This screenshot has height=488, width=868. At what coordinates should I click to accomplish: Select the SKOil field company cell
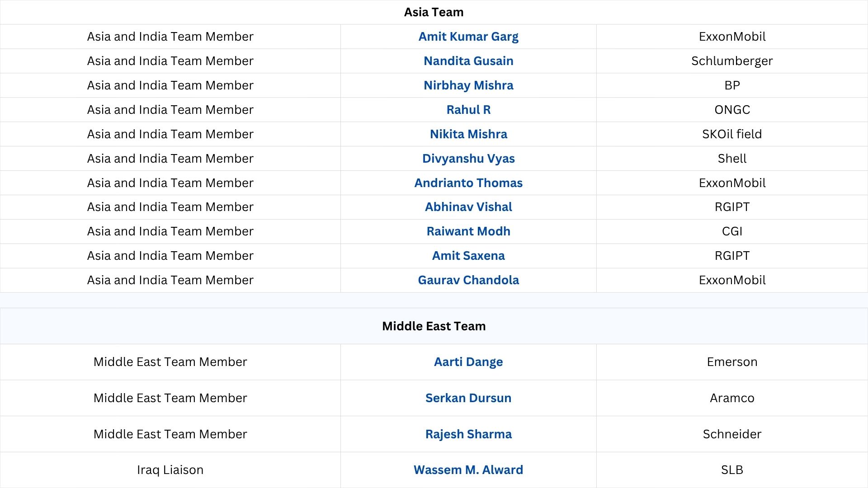[732, 134]
